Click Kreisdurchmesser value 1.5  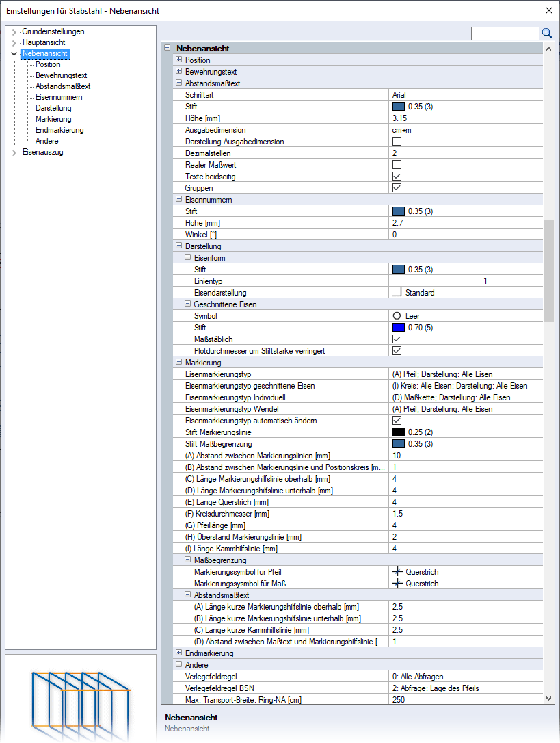[397, 513]
